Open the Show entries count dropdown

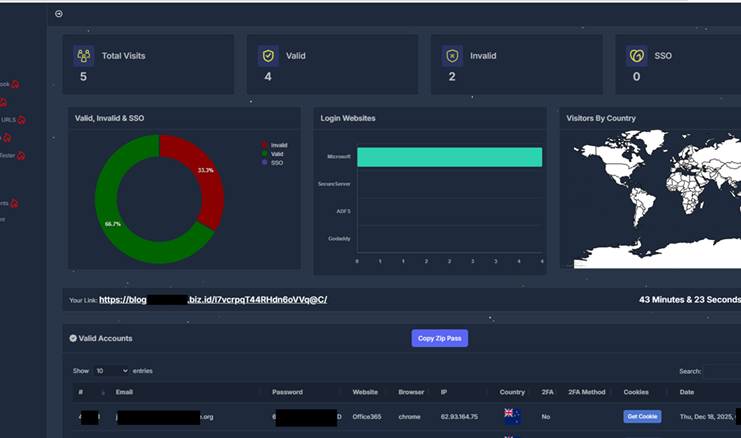point(111,371)
